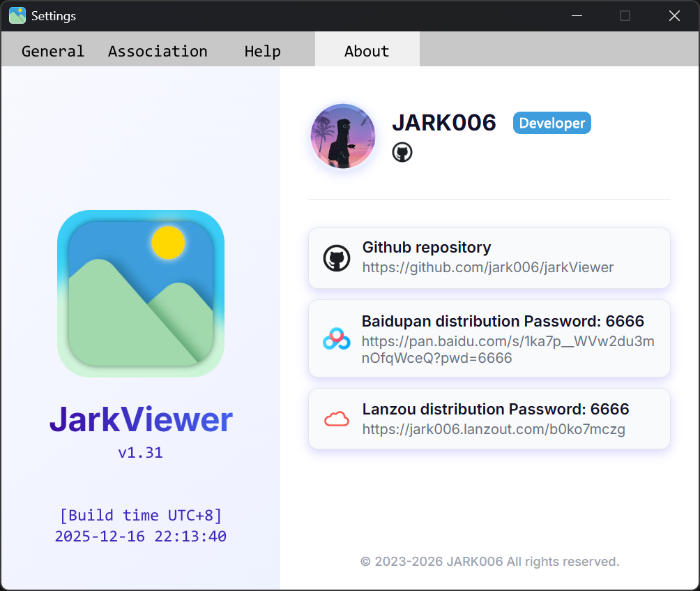Click the copyright notice at the bottom
Image resolution: width=700 pixels, height=591 pixels.
tap(489, 562)
